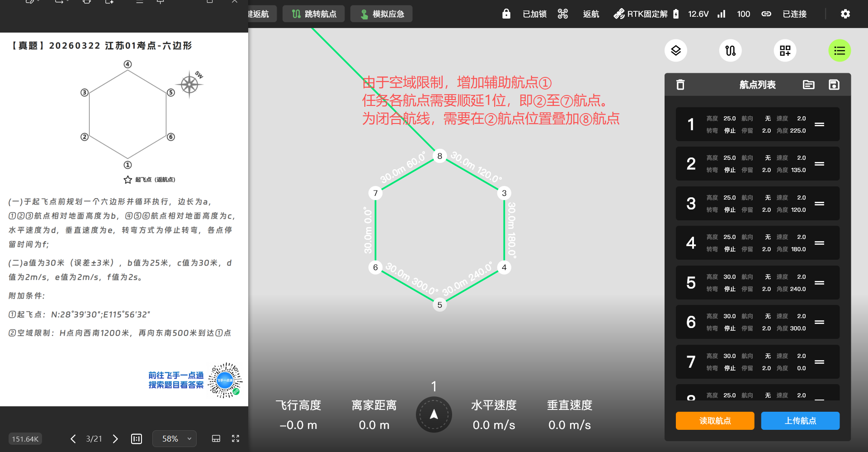Click the 模拟应急 button
868x452 pixels.
click(382, 14)
